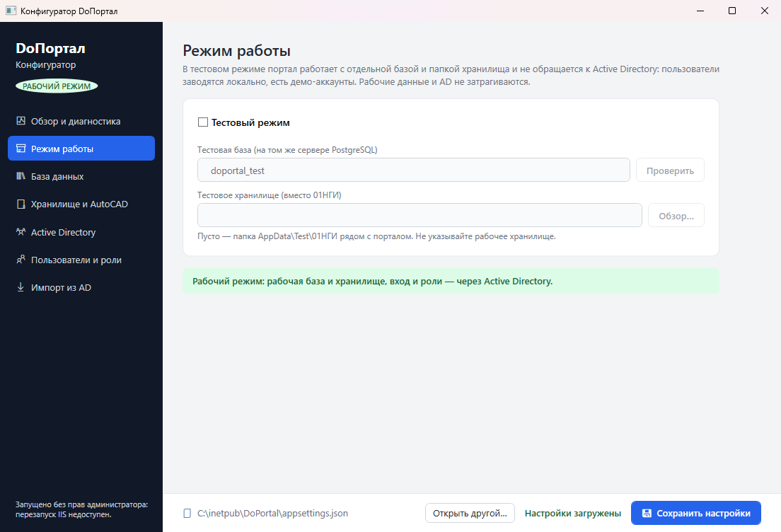Enable the Тестовый режим checkbox
The width and height of the screenshot is (781, 532).
[x=203, y=122]
